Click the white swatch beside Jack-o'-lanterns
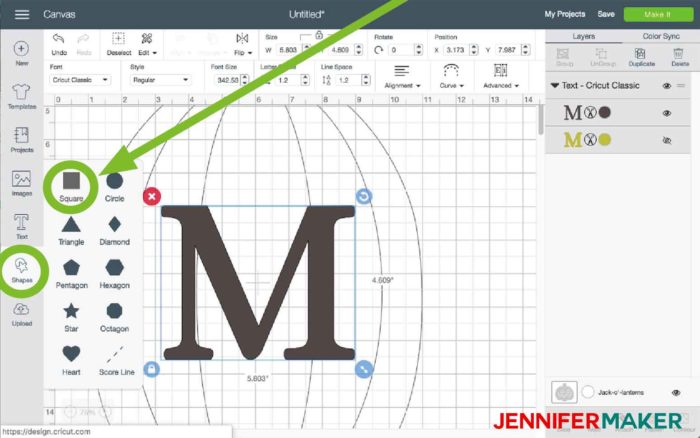Viewport: 700px width, 438px height. tap(588, 392)
